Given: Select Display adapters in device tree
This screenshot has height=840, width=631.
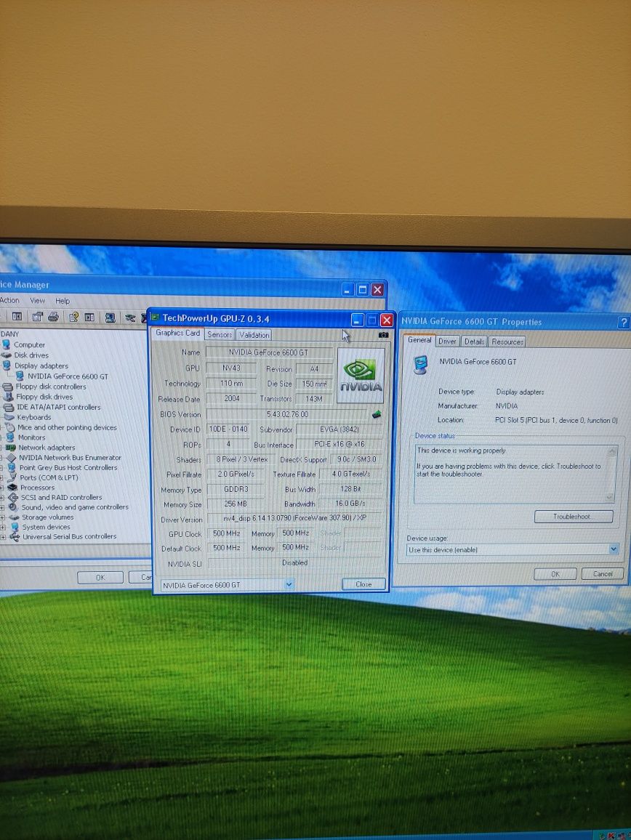Looking at the screenshot, I should [x=41, y=366].
